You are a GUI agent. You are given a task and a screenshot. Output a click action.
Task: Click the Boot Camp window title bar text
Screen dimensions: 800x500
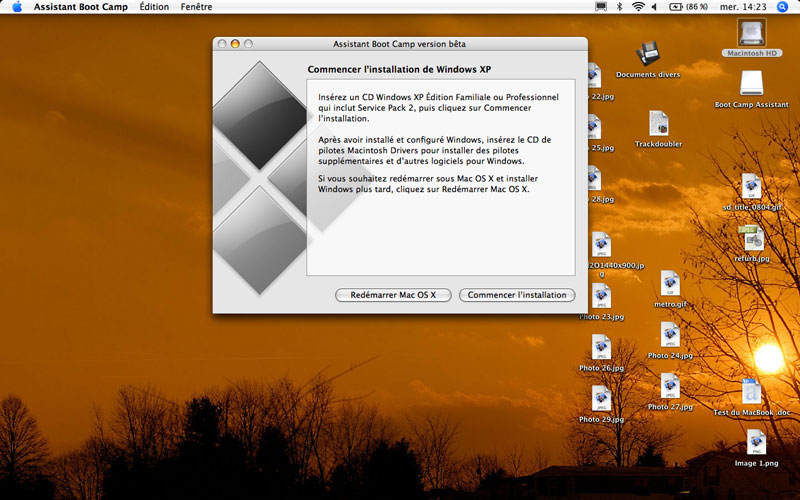(399, 44)
